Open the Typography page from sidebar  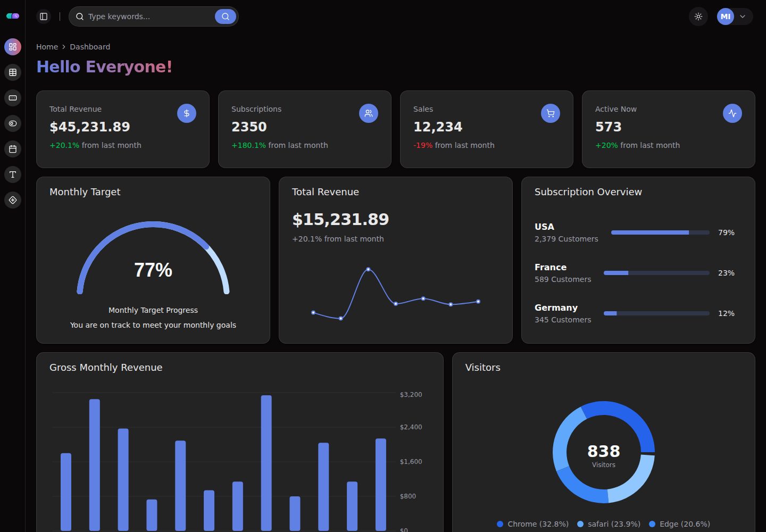(13, 174)
